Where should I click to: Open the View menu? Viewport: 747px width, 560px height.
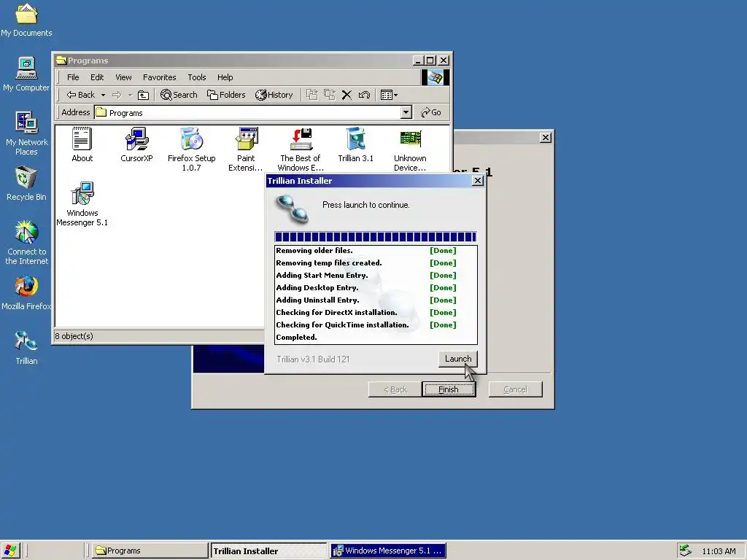click(x=123, y=77)
